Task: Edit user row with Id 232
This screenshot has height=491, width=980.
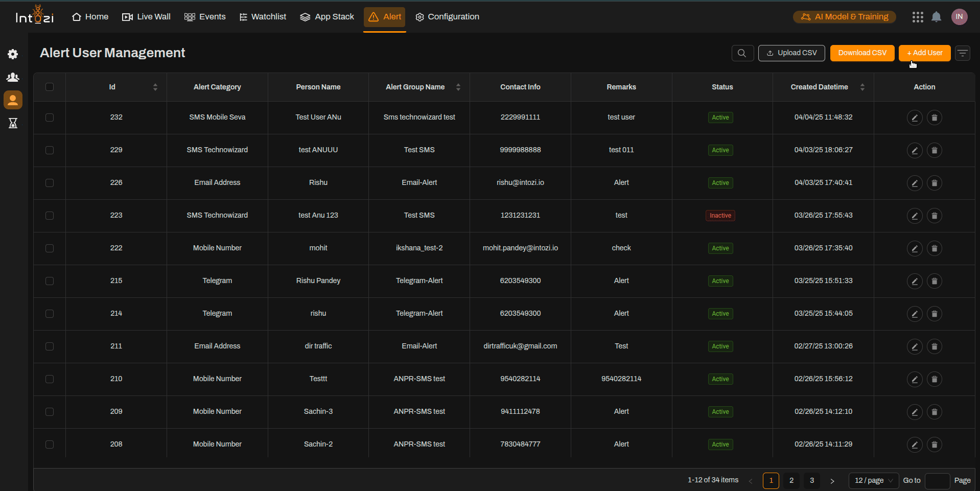Action: coord(914,118)
